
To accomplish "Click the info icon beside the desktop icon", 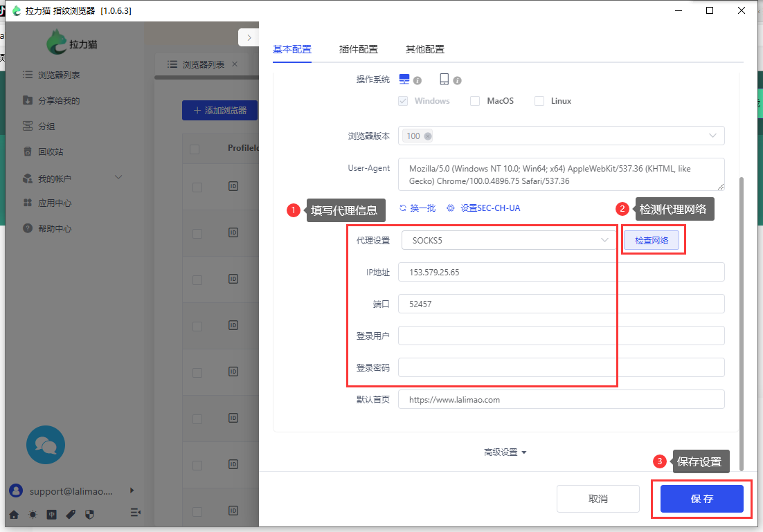I will tap(418, 81).
